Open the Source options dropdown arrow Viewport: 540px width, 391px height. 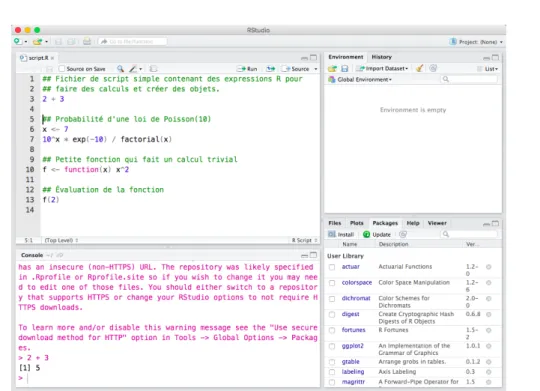(x=315, y=69)
